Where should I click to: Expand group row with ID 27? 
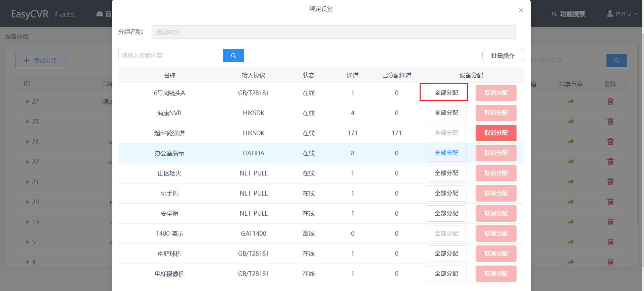click(28, 101)
